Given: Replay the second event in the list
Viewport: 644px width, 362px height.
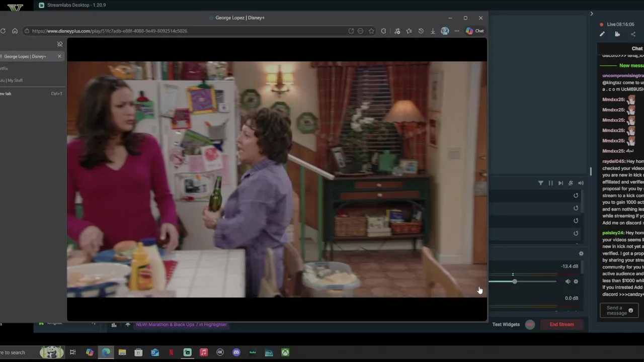Looking at the screenshot, I should (x=576, y=208).
